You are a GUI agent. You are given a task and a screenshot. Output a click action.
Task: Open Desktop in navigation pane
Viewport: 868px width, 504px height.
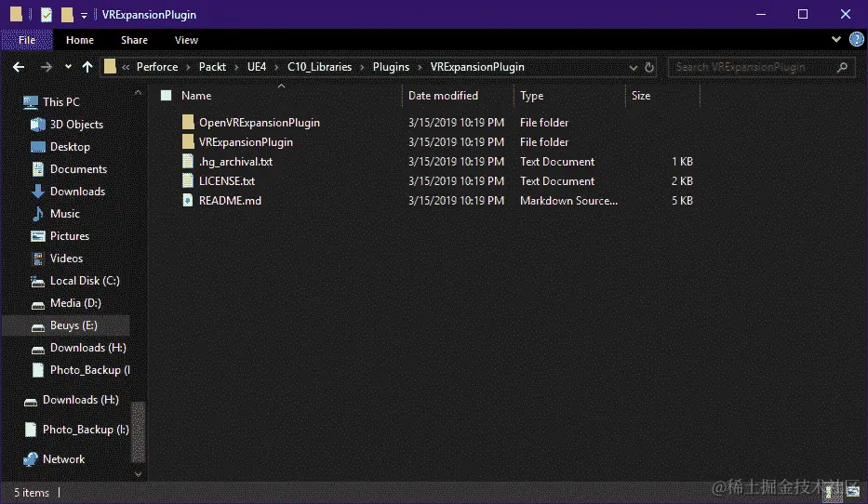pos(70,147)
